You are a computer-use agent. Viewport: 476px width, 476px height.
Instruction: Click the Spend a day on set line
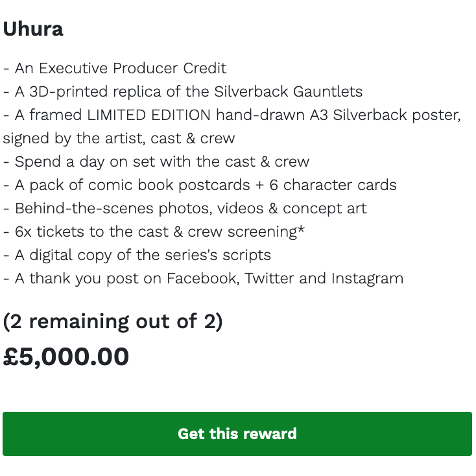click(156, 161)
